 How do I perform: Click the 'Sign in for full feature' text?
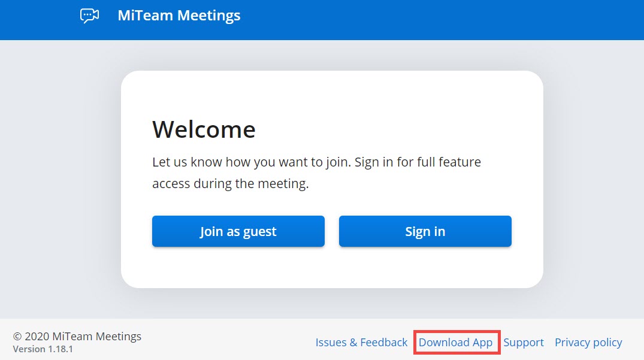click(x=418, y=162)
